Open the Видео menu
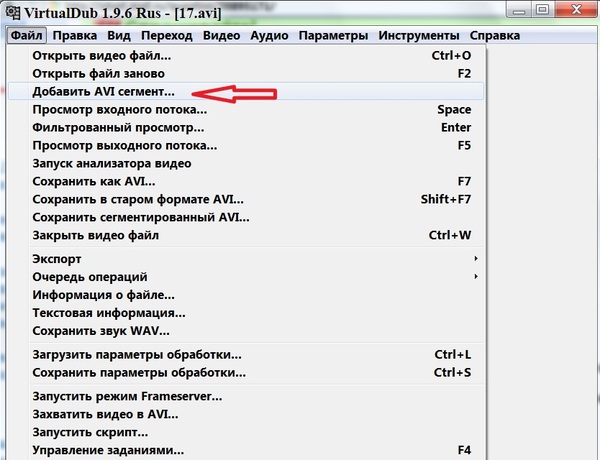600x460 pixels. point(221,36)
